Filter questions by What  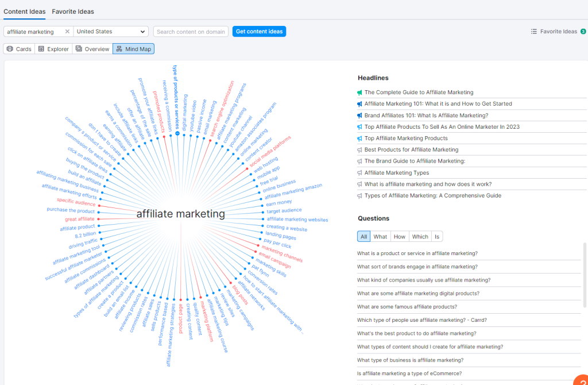[x=380, y=236]
